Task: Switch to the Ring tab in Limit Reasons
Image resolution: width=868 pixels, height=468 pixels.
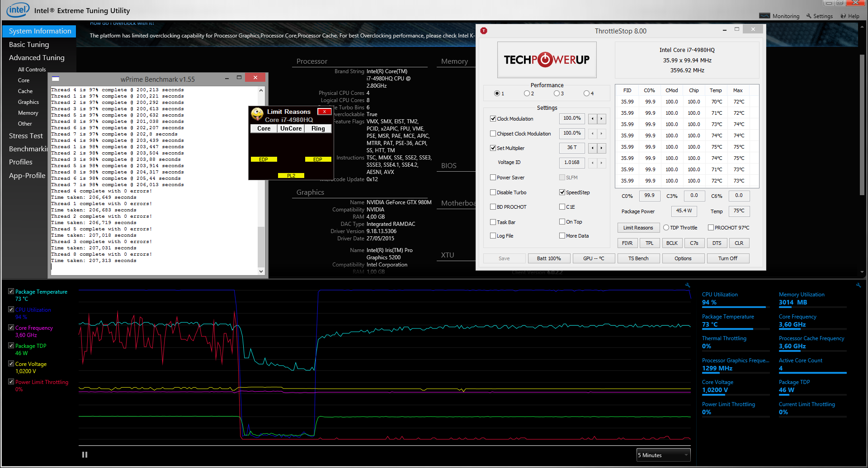Action: point(318,128)
